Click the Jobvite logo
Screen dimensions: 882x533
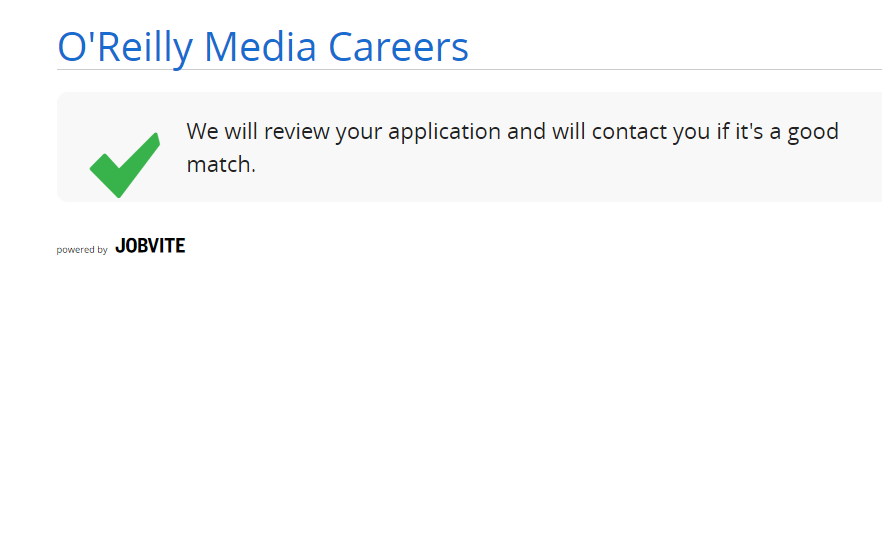click(150, 246)
